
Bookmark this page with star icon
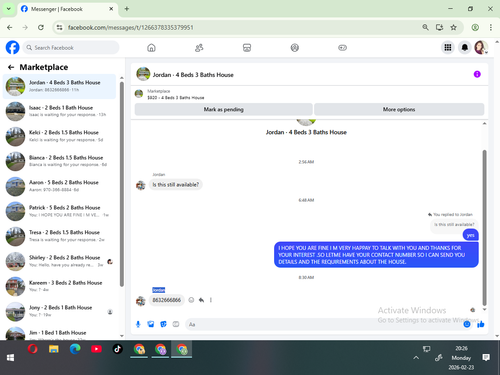point(453,27)
